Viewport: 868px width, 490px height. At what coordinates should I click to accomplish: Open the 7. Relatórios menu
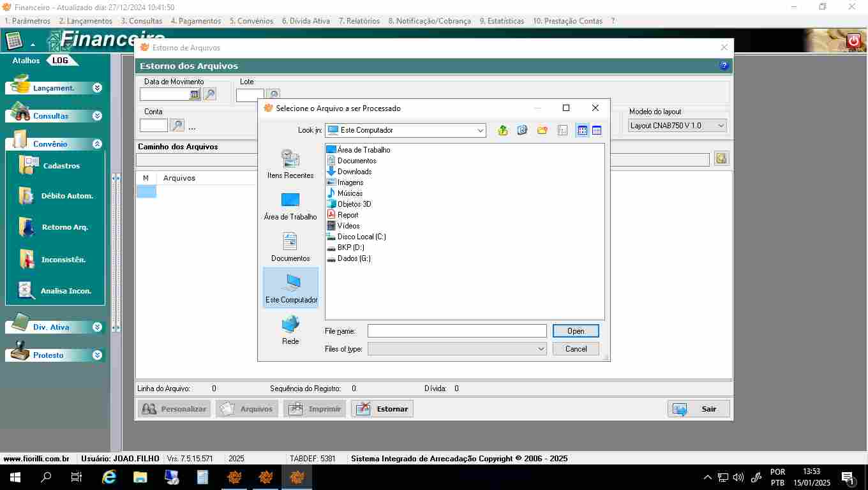(x=359, y=21)
